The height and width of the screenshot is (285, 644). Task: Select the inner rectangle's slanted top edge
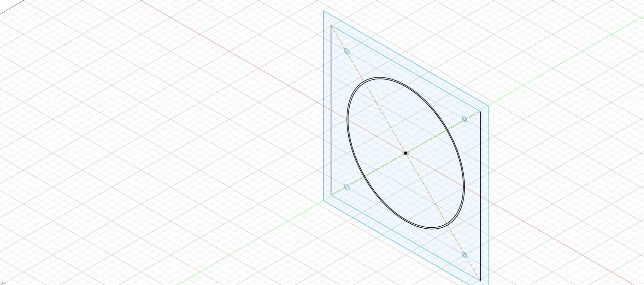[402, 67]
